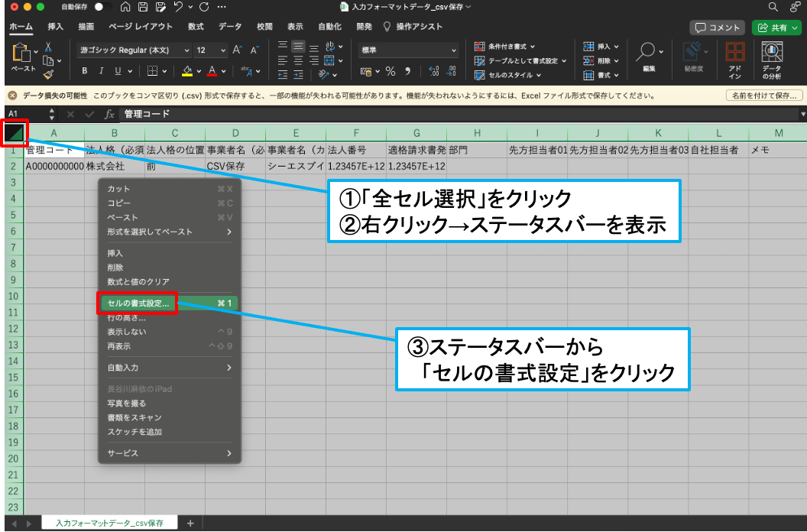Open the 校閲 ribbon tab
This screenshot has height=532, width=807.
(264, 26)
